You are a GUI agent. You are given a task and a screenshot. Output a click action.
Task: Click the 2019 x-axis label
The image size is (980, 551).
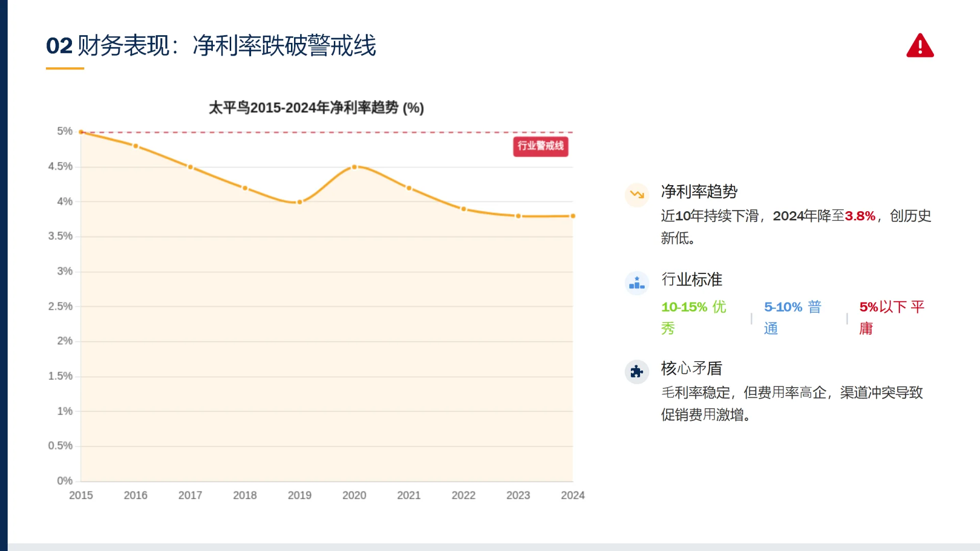pyautogui.click(x=300, y=495)
